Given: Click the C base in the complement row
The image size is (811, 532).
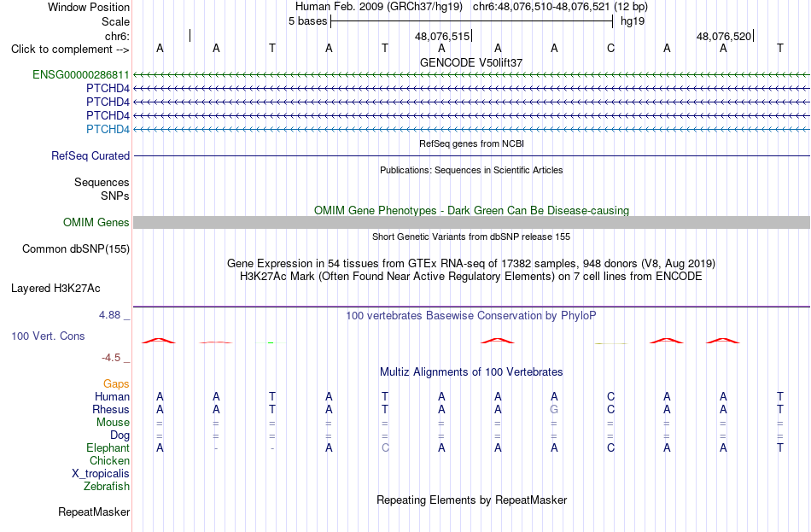Looking at the screenshot, I should [x=611, y=48].
